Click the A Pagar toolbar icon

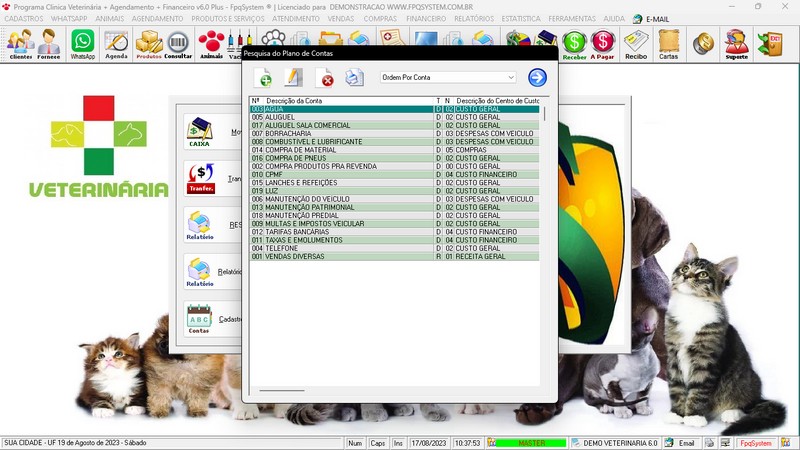tap(602, 43)
